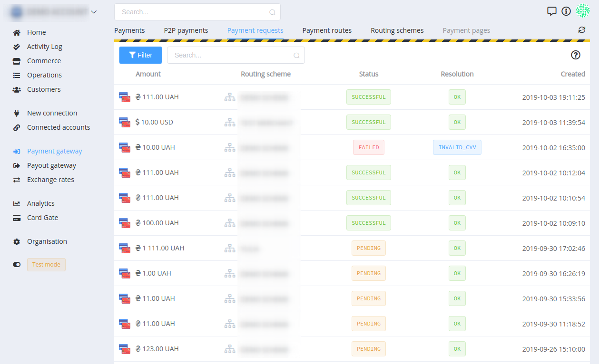This screenshot has width=599, height=364.
Task: Click the INVALID_CVV resolution badge
Action: (x=457, y=147)
